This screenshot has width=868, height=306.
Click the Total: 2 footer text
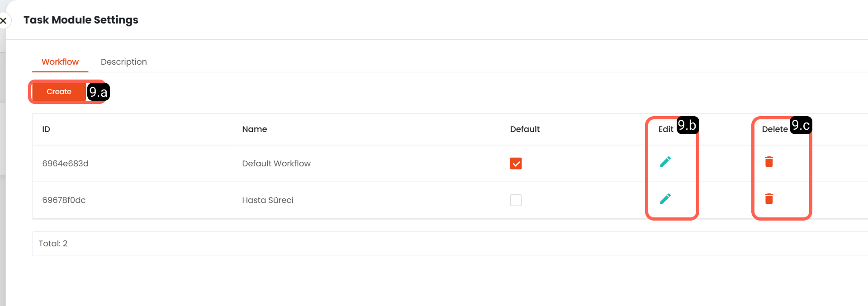pyautogui.click(x=53, y=244)
